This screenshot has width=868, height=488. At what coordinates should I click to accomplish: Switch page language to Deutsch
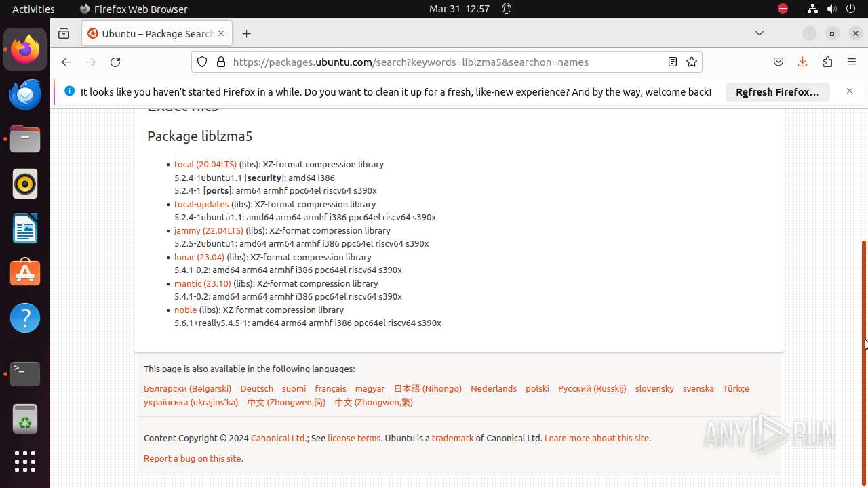tap(257, 388)
